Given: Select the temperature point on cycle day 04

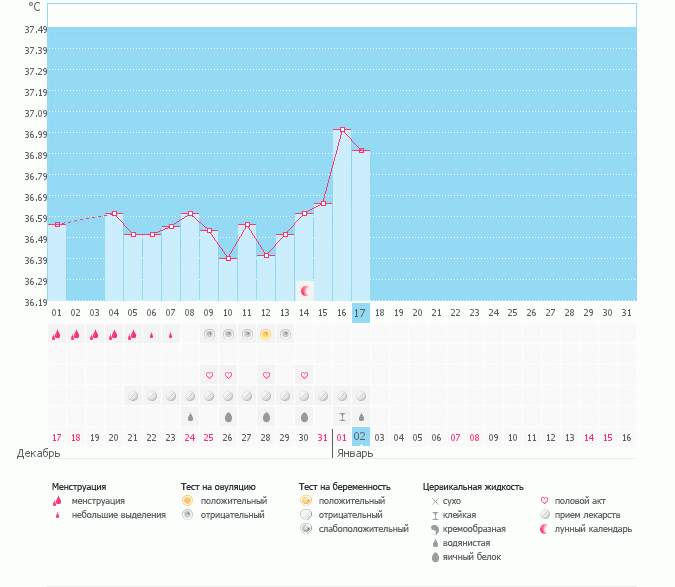Looking at the screenshot, I should click(x=114, y=213).
